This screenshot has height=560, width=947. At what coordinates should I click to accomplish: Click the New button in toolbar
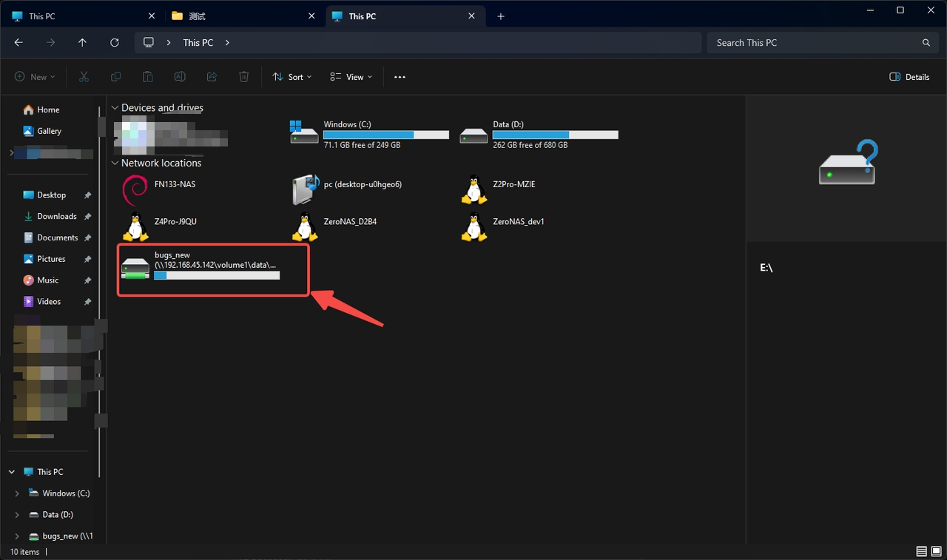click(x=35, y=77)
